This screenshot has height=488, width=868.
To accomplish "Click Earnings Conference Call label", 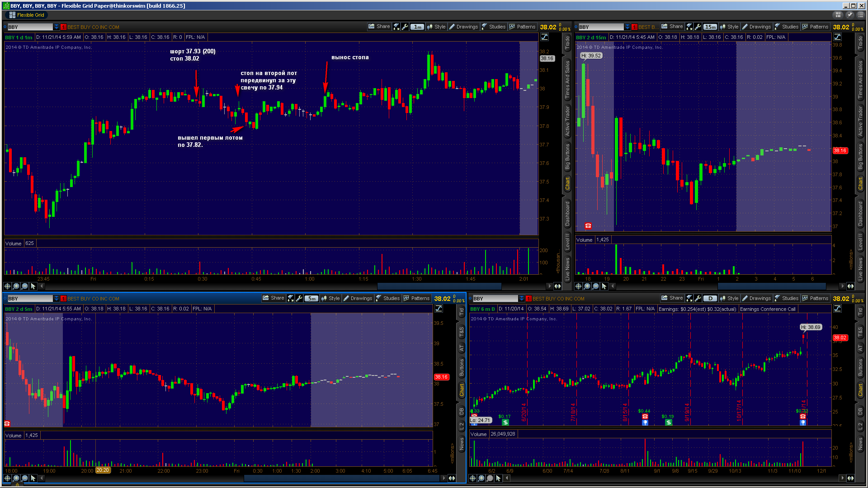I will pyautogui.click(x=768, y=309).
